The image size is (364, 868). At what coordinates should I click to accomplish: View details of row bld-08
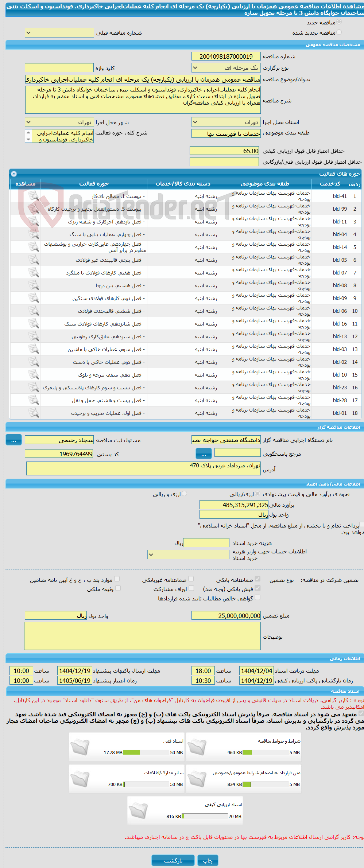34,285
